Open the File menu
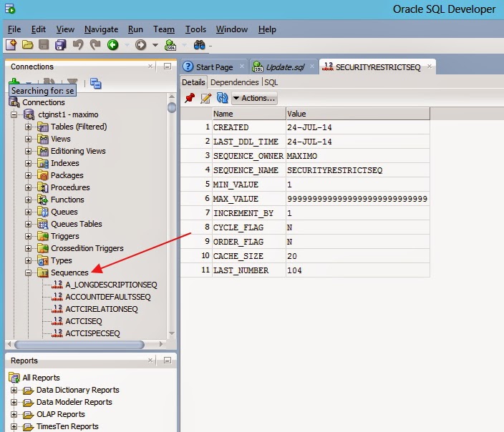Viewport: 504px width, 432px height. pos(14,29)
